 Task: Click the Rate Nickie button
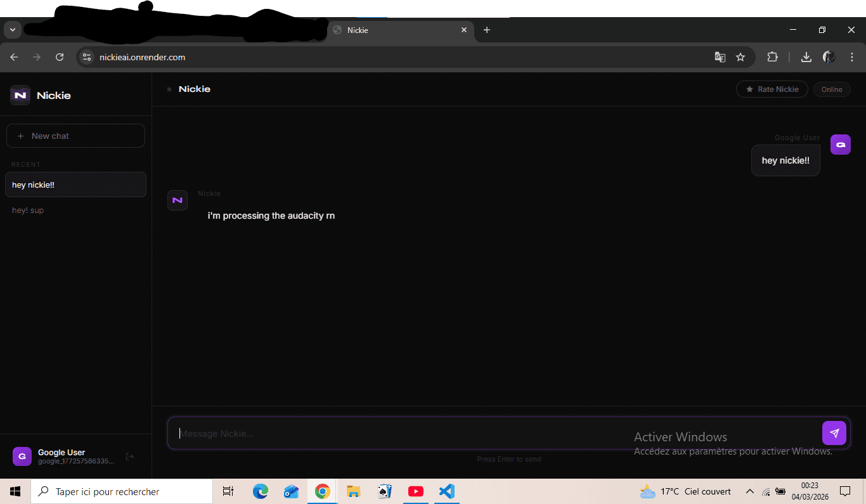[x=772, y=89]
